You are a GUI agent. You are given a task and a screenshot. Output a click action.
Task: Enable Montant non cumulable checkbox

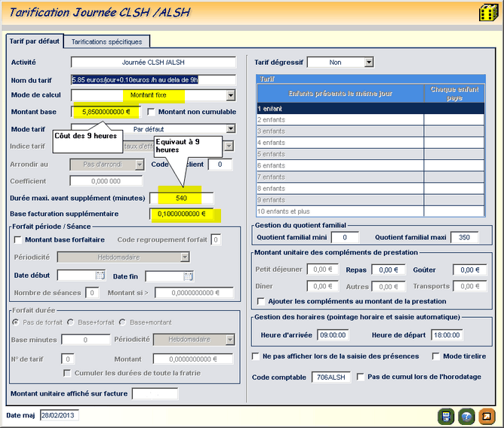point(152,112)
